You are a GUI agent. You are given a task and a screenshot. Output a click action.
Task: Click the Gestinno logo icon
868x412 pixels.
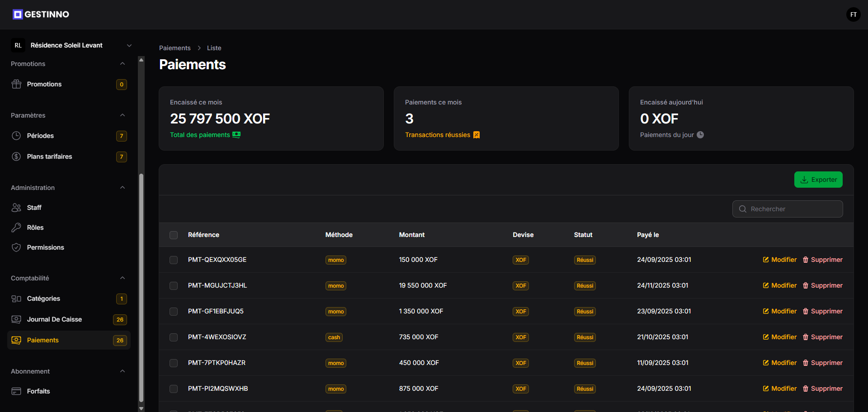18,14
